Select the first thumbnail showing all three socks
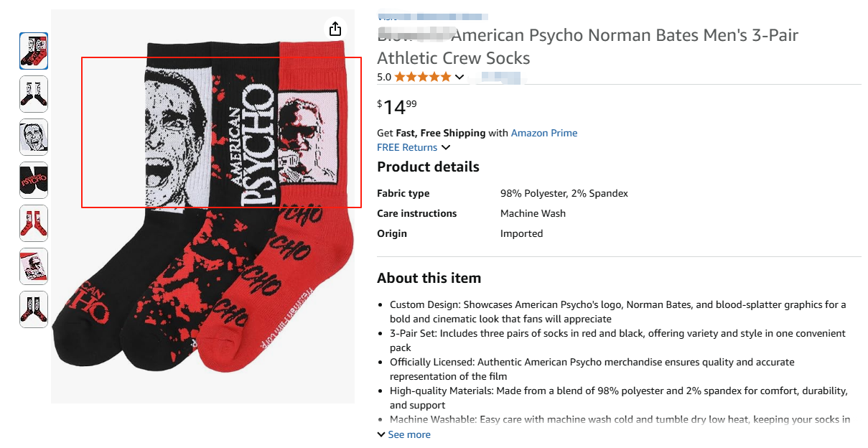This screenshot has height=448, width=868. 34,51
